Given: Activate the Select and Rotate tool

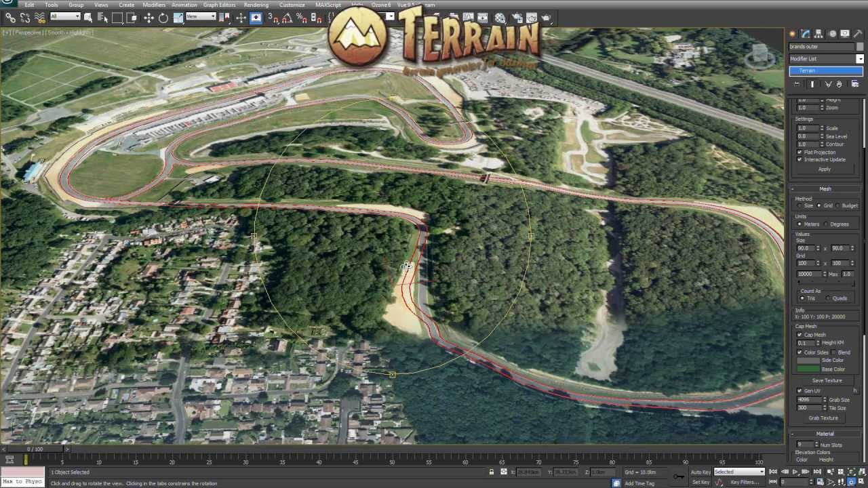Looking at the screenshot, I should pyautogui.click(x=163, y=18).
